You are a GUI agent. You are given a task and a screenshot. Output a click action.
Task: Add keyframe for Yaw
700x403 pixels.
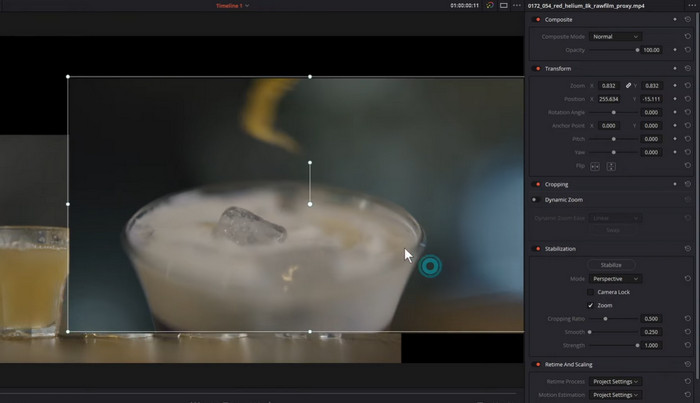point(675,152)
